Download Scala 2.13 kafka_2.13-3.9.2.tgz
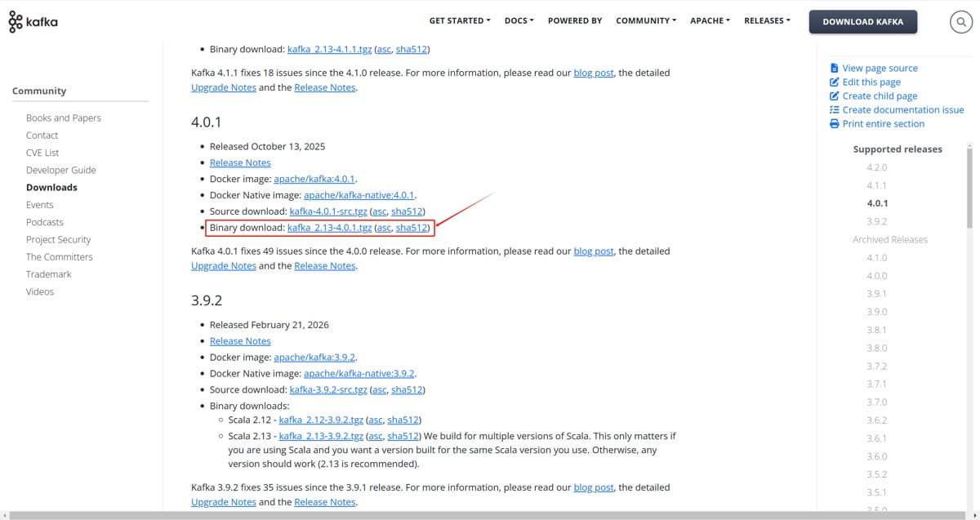 [321, 436]
